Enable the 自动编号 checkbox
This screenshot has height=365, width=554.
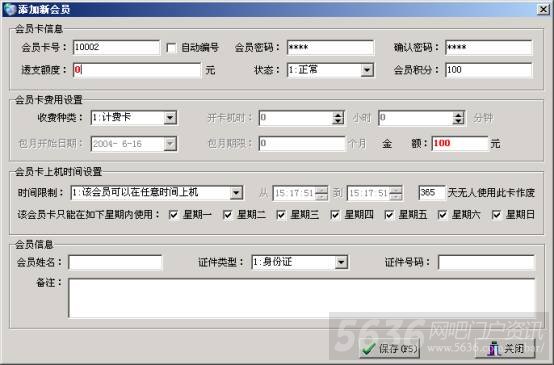[171, 48]
